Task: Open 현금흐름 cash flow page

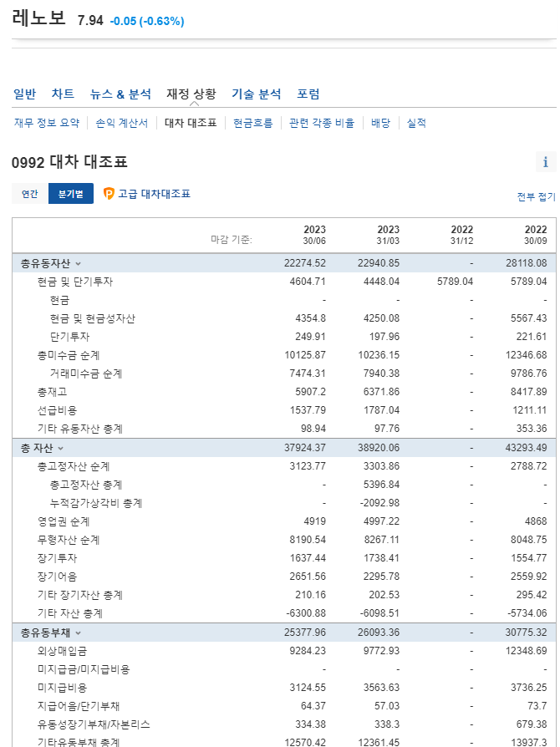Action: point(253,123)
